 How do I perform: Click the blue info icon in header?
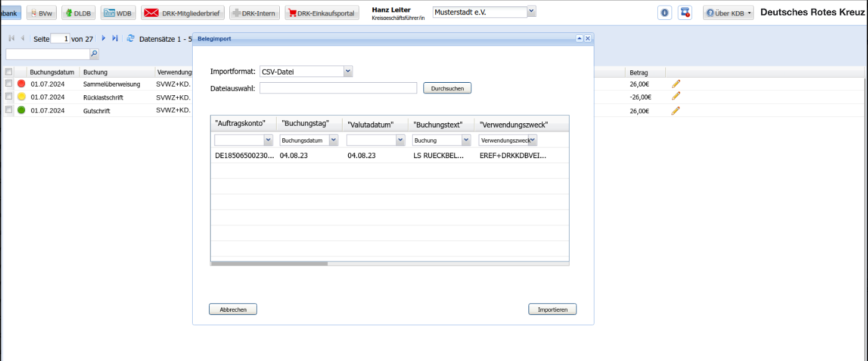click(665, 13)
